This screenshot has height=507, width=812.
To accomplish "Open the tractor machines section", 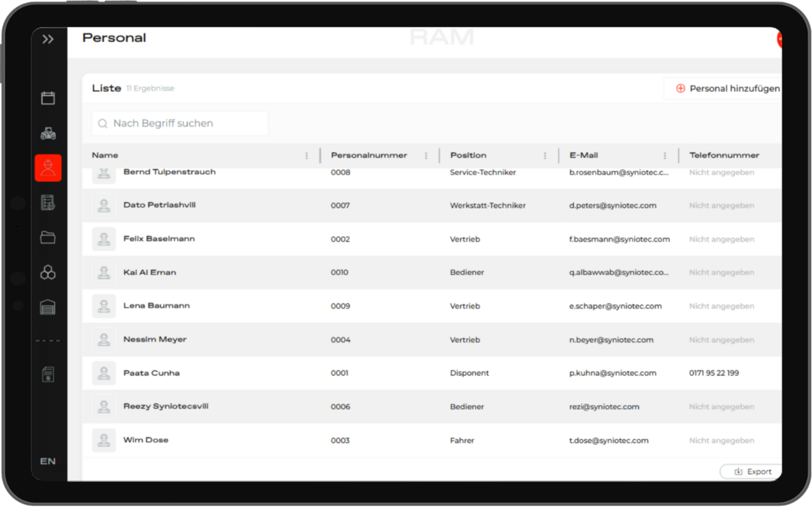I will pos(48,133).
